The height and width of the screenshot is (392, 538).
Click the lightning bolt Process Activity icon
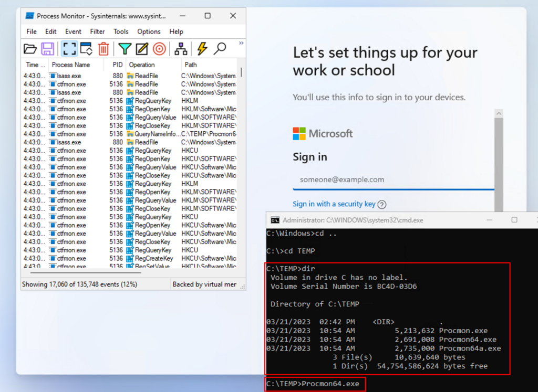click(202, 49)
